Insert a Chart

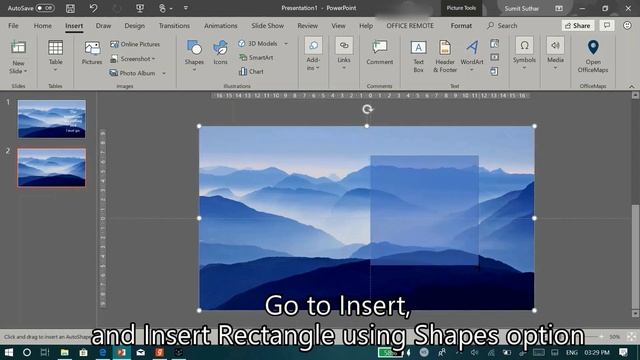tap(251, 71)
